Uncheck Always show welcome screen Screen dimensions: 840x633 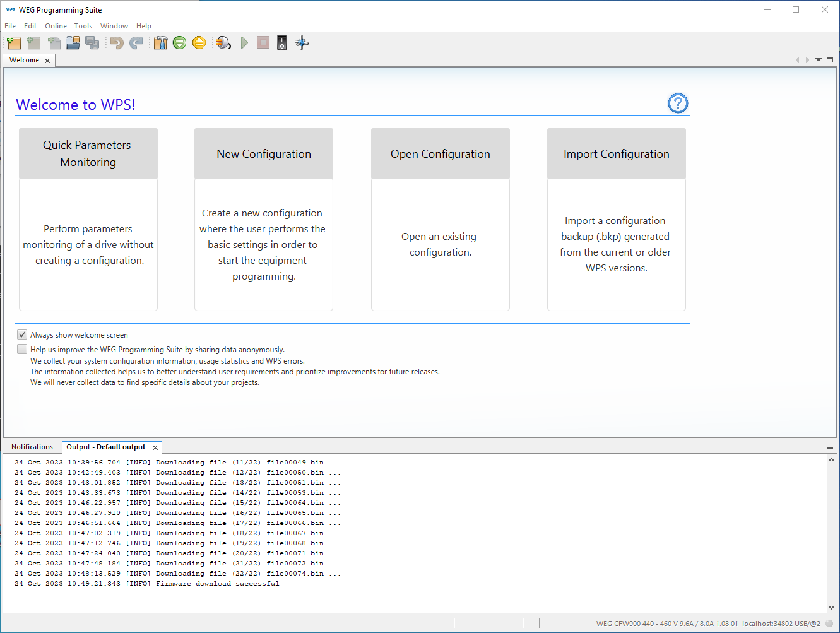point(23,334)
